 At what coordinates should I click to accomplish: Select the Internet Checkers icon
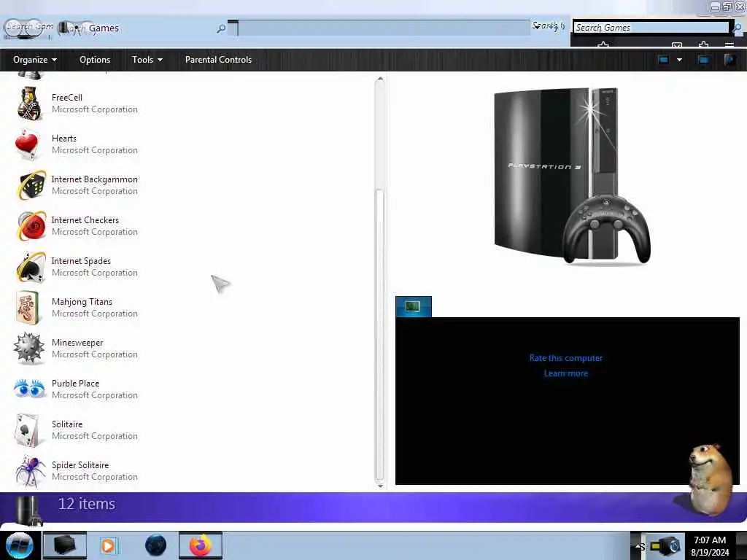(31, 226)
